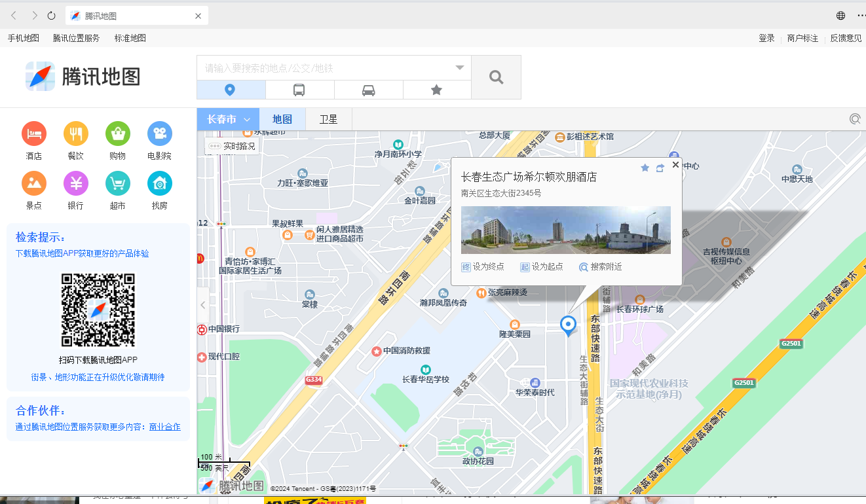The image size is (866, 504).
Task: Click the magnifier search button
Action: 497,77
